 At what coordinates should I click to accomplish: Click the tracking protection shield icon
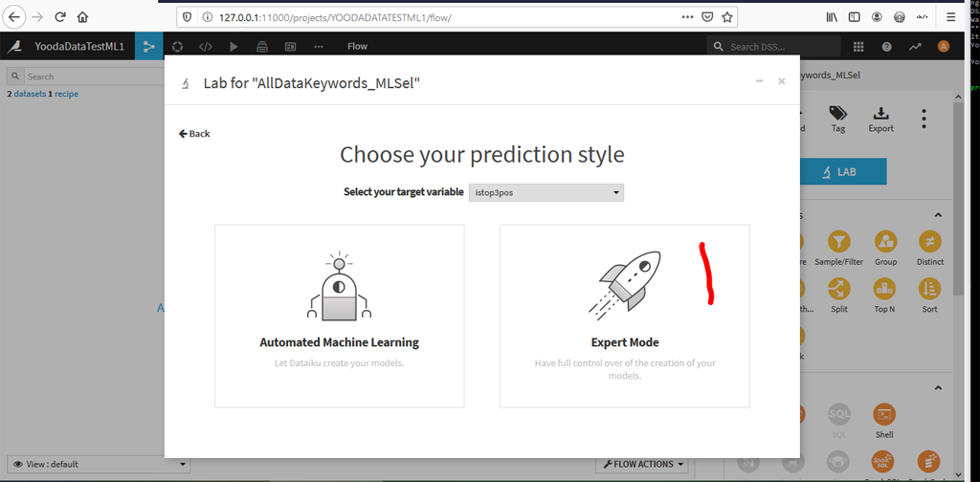[187, 17]
